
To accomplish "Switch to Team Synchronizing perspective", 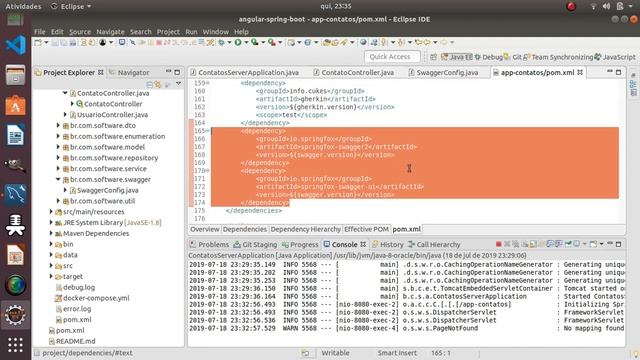I will coord(558,57).
